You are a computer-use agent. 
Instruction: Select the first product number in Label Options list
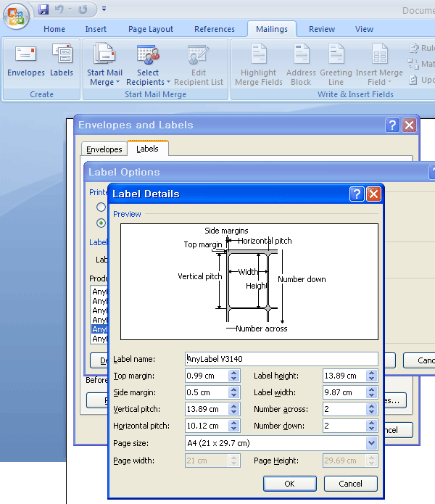point(99,292)
